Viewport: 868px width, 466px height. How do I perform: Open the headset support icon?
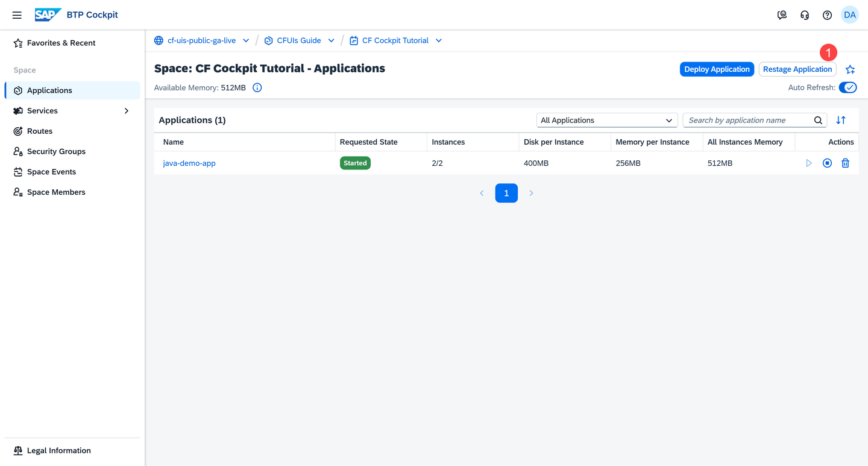point(805,15)
